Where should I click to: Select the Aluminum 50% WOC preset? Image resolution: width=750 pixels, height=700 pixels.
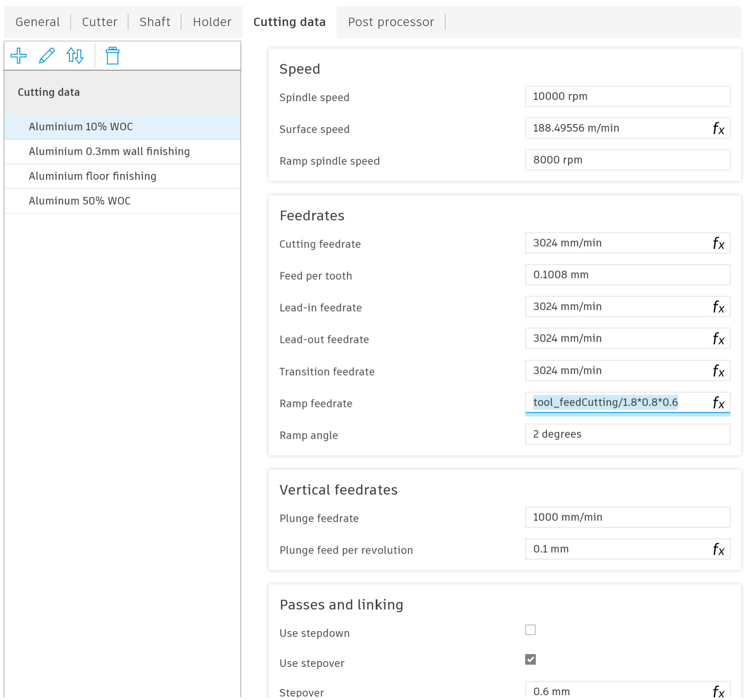pos(80,201)
